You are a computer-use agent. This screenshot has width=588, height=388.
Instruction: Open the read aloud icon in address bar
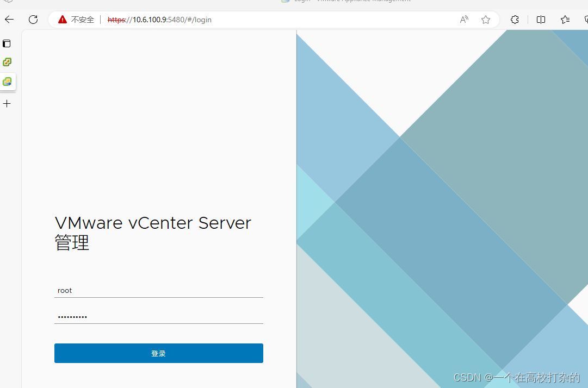point(464,20)
